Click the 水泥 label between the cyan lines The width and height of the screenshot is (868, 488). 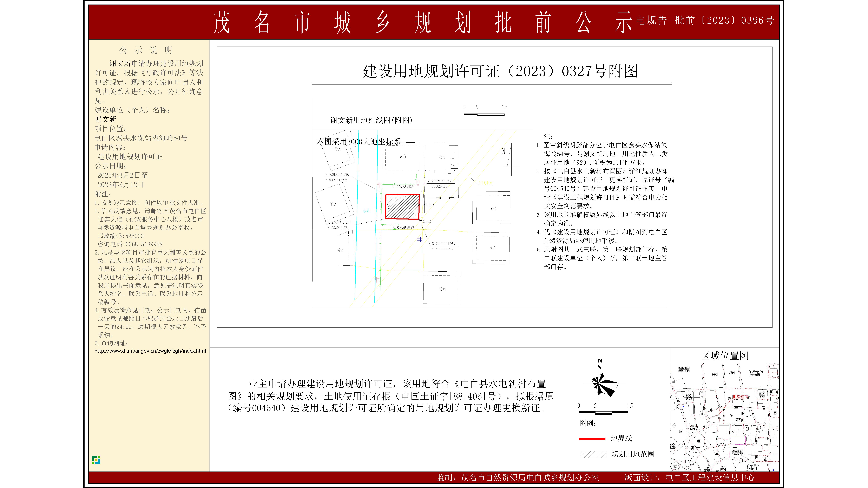click(x=366, y=211)
